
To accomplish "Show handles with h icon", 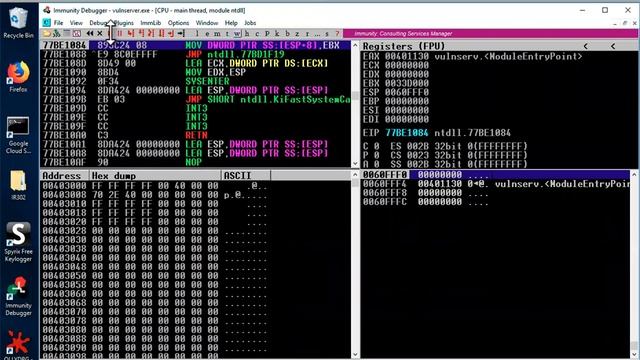I will click(x=247, y=33).
